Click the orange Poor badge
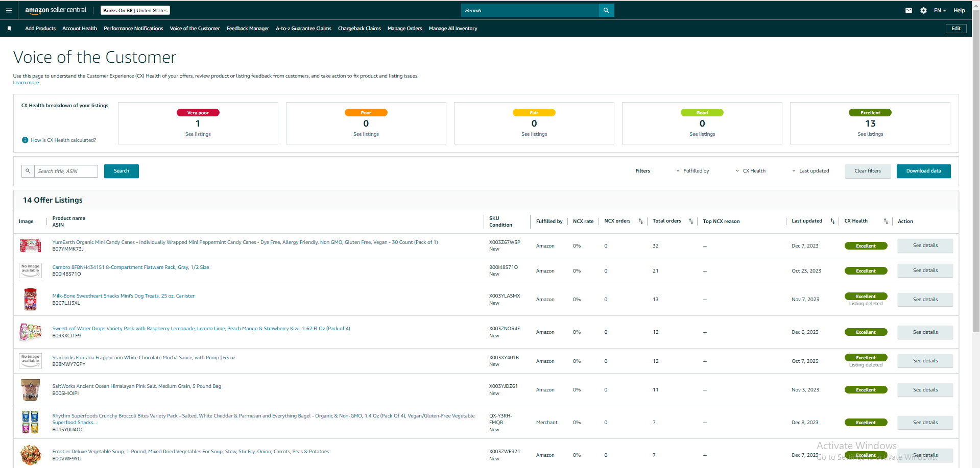 pos(366,113)
